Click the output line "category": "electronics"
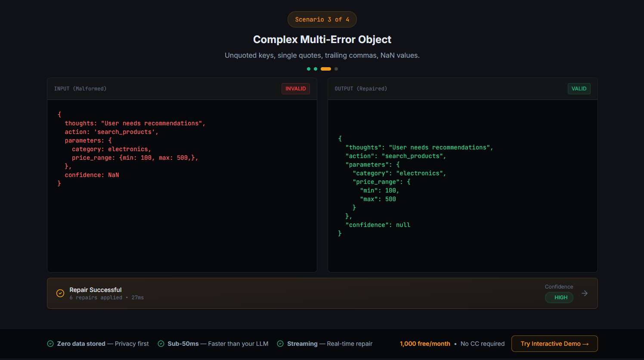The height and width of the screenshot is (360, 644). click(x=399, y=174)
